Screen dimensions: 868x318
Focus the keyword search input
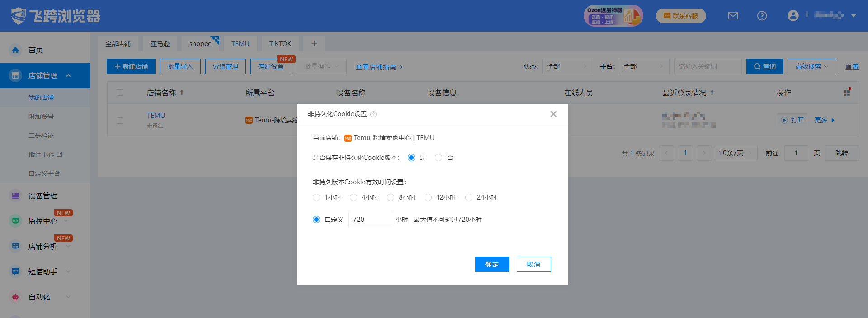coord(708,66)
